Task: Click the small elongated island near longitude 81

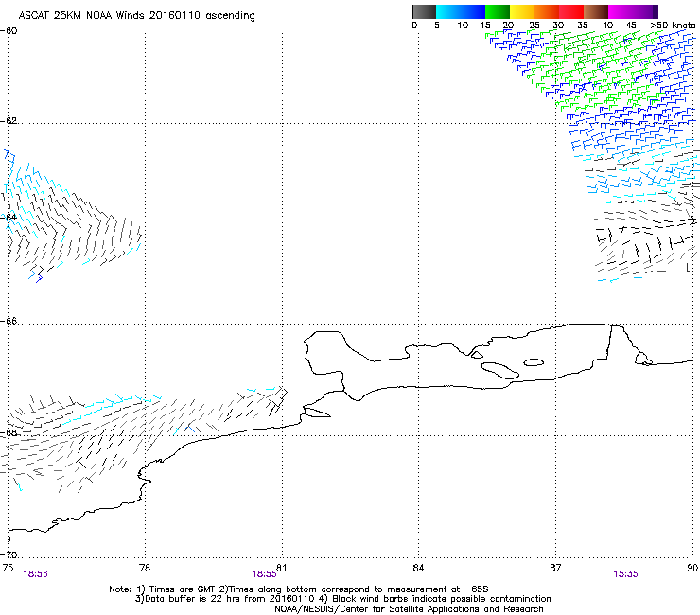Action: tap(318, 413)
